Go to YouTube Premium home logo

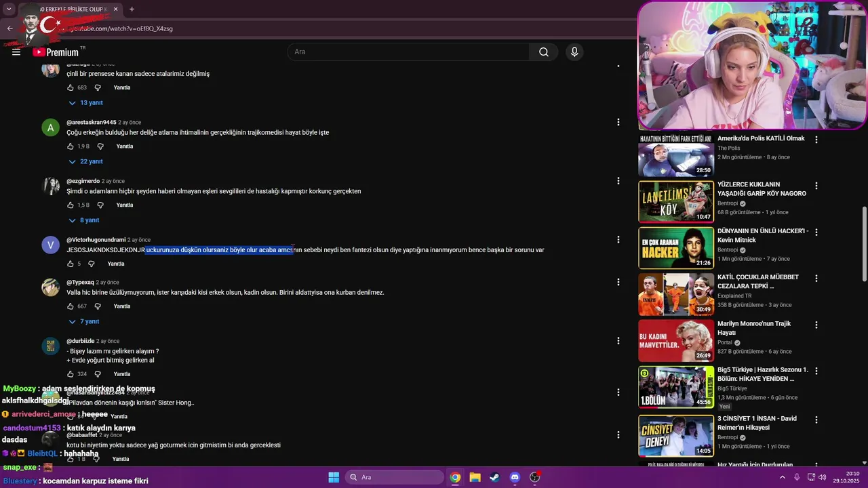pos(56,52)
